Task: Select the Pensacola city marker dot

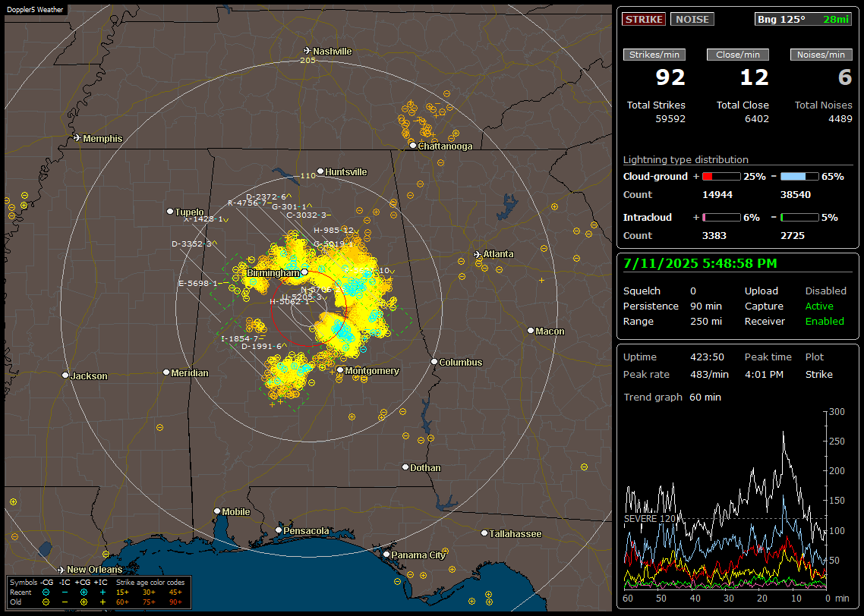Action: point(279,530)
